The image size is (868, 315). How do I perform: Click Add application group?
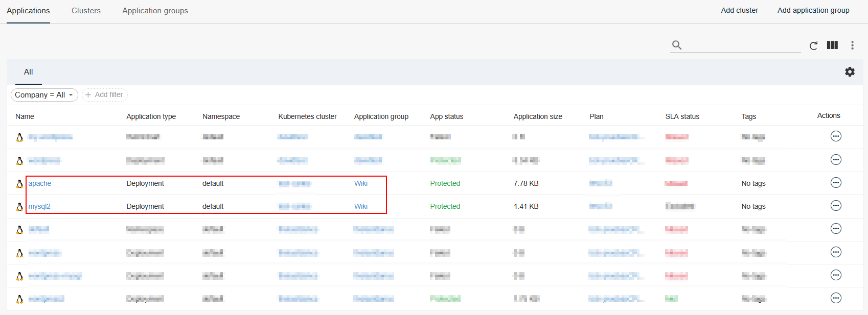pos(813,10)
